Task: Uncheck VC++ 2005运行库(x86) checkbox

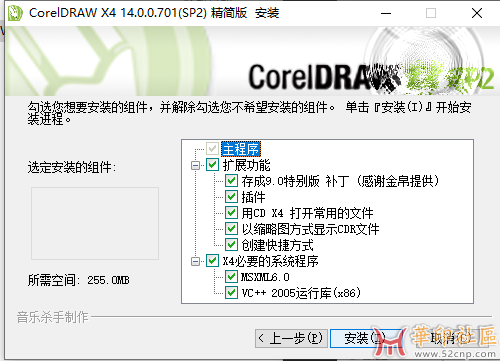Action: tap(231, 293)
